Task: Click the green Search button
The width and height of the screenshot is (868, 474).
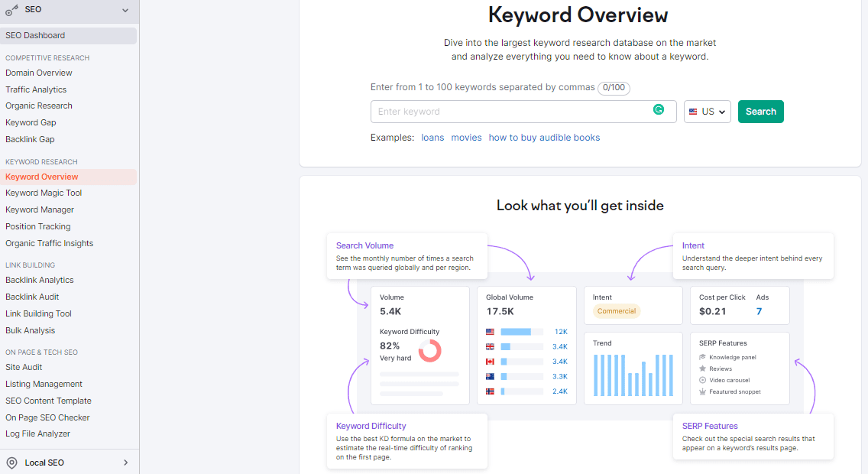Action: click(x=760, y=112)
